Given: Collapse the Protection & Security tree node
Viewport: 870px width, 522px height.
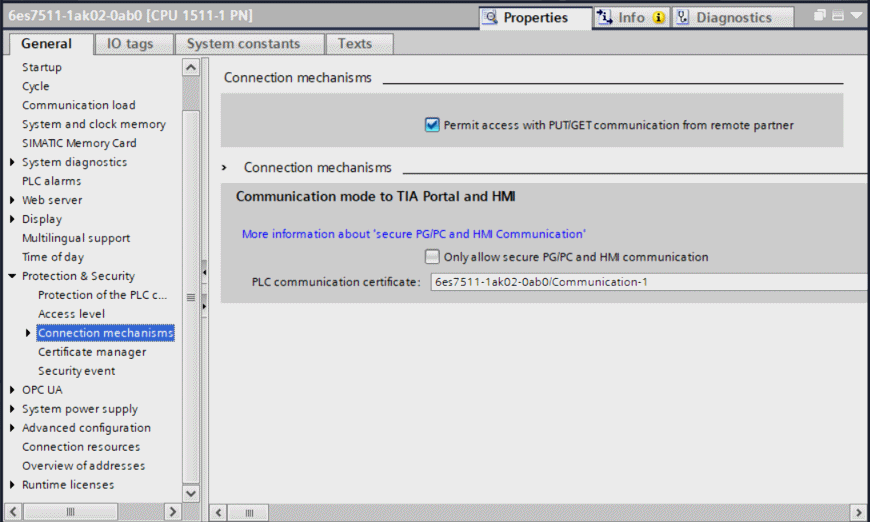Looking at the screenshot, I should coord(12,276).
